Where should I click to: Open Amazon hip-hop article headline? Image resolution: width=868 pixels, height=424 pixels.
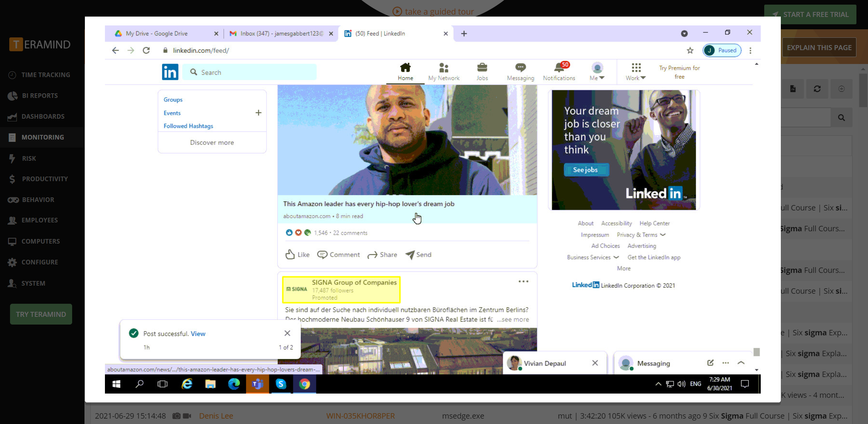point(369,204)
